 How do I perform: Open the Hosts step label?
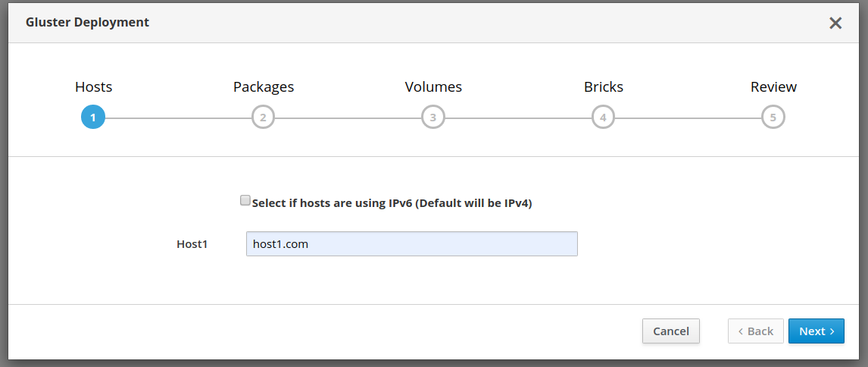93,87
